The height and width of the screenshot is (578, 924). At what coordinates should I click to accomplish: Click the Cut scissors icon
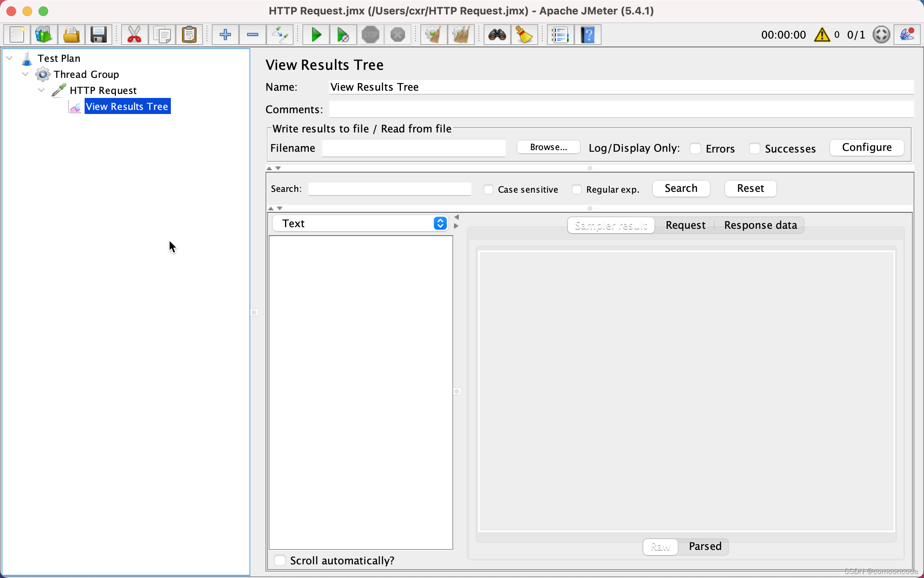[134, 35]
